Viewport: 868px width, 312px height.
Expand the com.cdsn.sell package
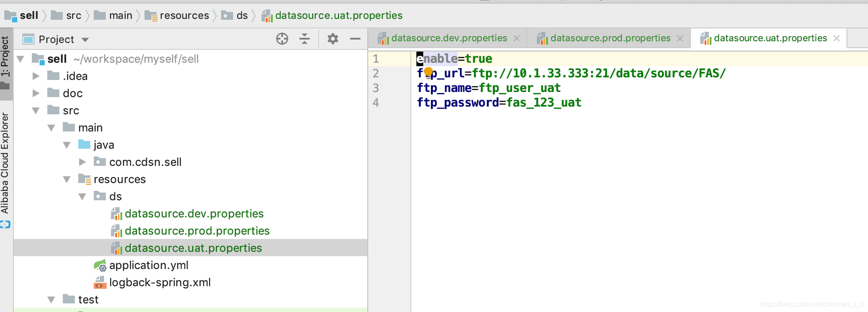tap(83, 162)
